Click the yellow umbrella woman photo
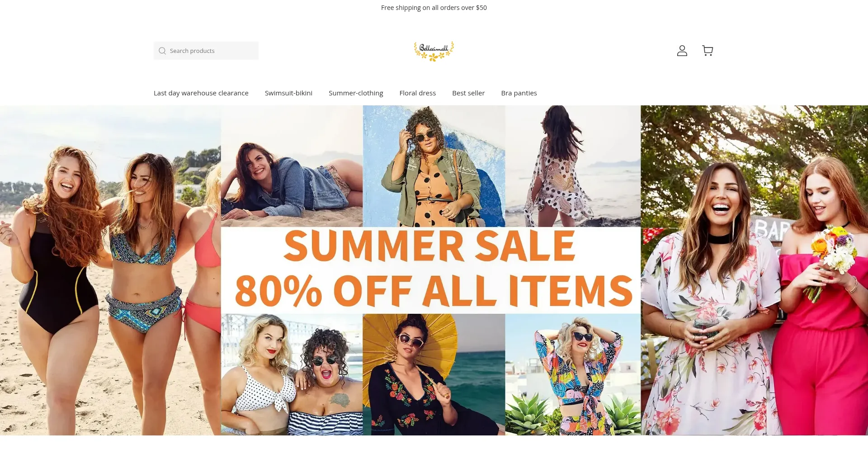The image size is (868, 449). pyautogui.click(x=434, y=374)
